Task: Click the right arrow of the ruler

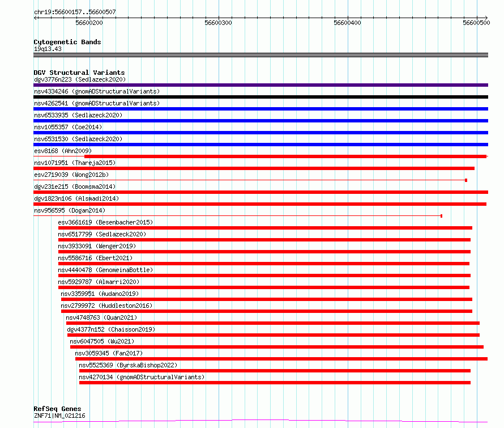Action: (486, 18)
